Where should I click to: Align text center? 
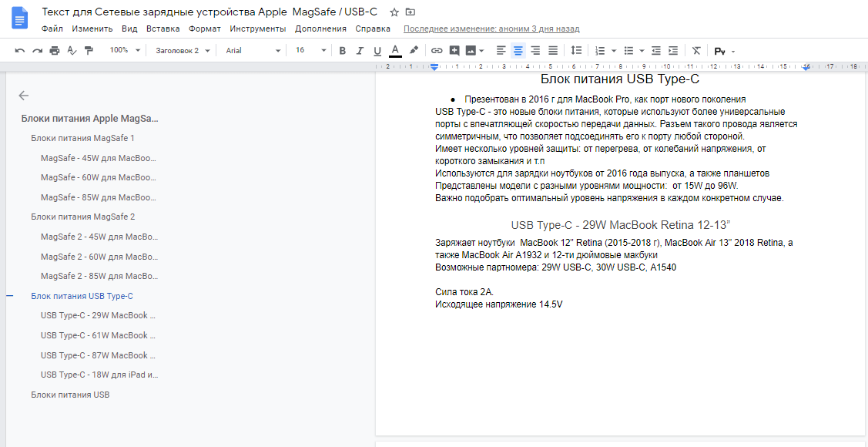point(518,50)
